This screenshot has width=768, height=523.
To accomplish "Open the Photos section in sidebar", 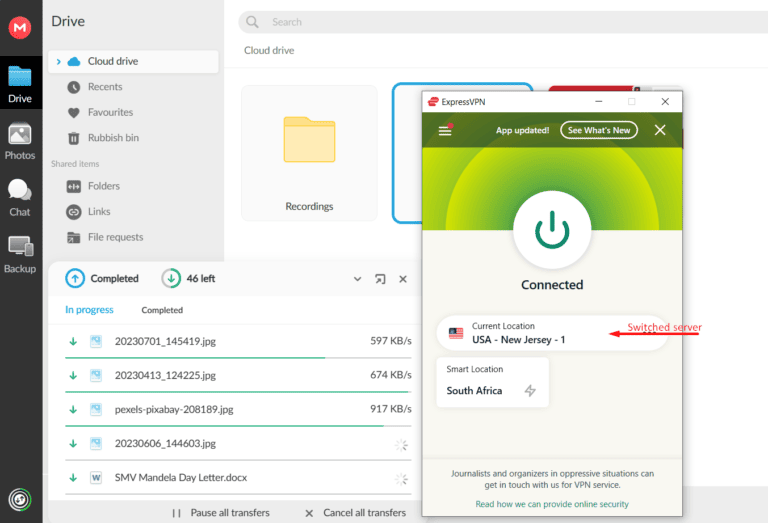I will point(20,141).
